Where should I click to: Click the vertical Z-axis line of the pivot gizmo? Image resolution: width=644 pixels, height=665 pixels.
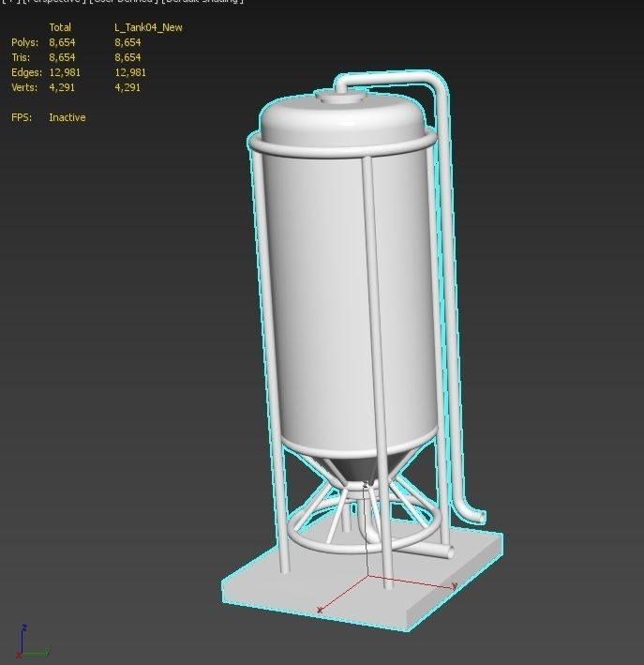tap(367, 530)
